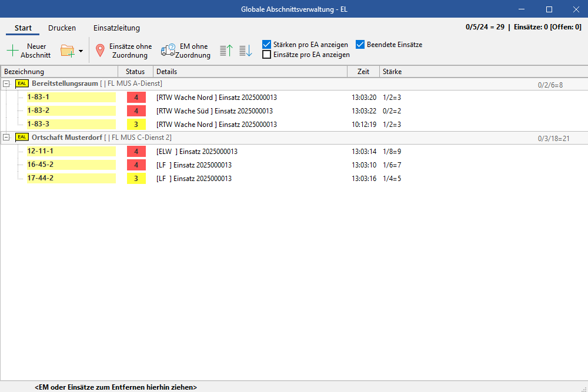588x392 pixels.
Task: Click EAL badge of Ortschaft Musterdorf
Action: pos(22,138)
